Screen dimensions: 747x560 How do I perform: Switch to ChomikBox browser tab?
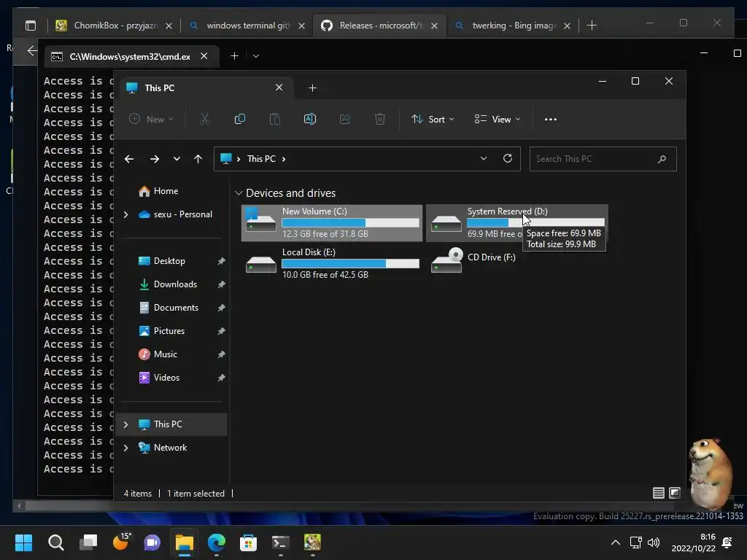pos(114,26)
